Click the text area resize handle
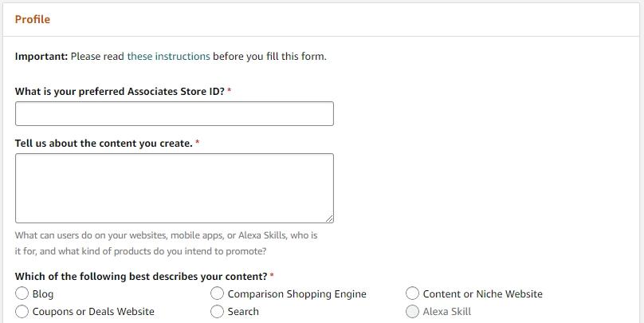Viewport: 644px width, 323px height. point(329,219)
